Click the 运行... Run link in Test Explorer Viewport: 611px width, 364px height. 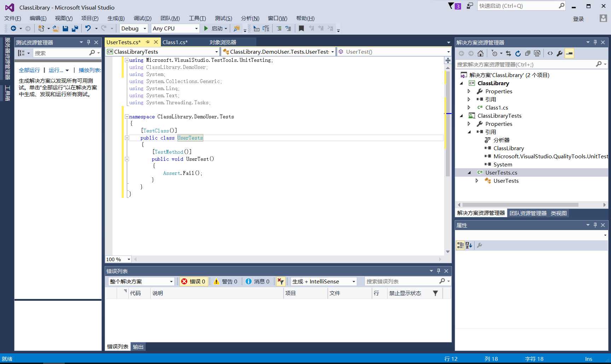[56, 70]
